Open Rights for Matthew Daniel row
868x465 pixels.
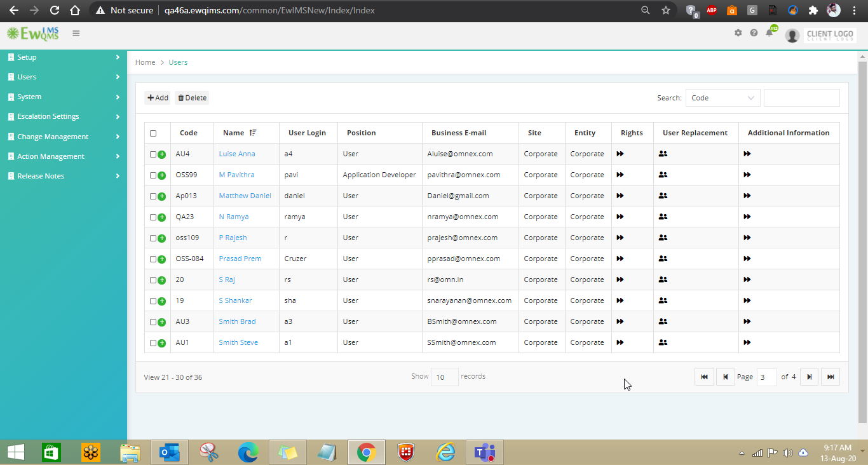coord(620,196)
